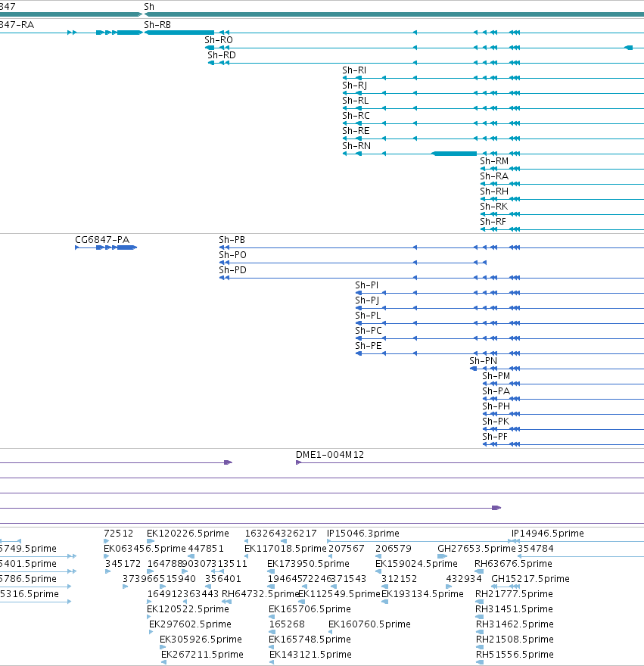Select Sh-PL protein label
This screenshot has width=644, height=666.
368,316
